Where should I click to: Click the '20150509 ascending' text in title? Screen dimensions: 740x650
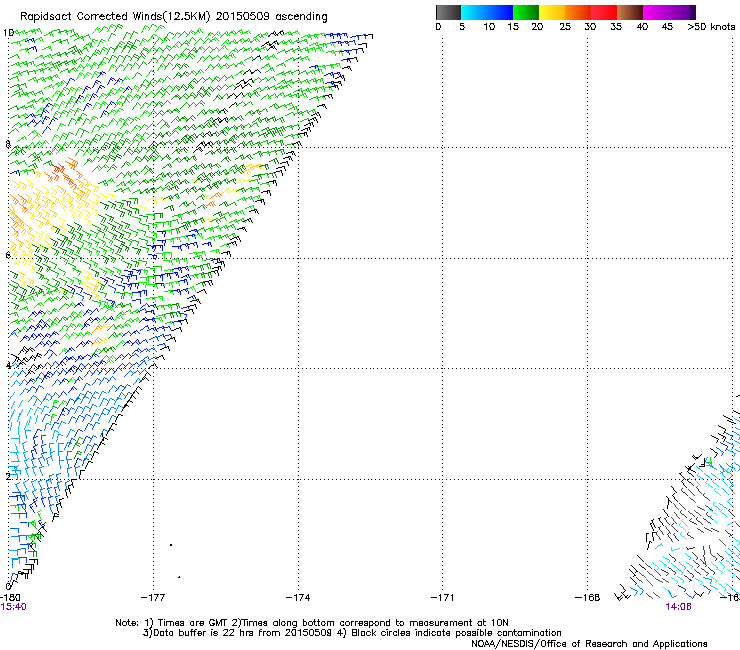[x=272, y=17]
